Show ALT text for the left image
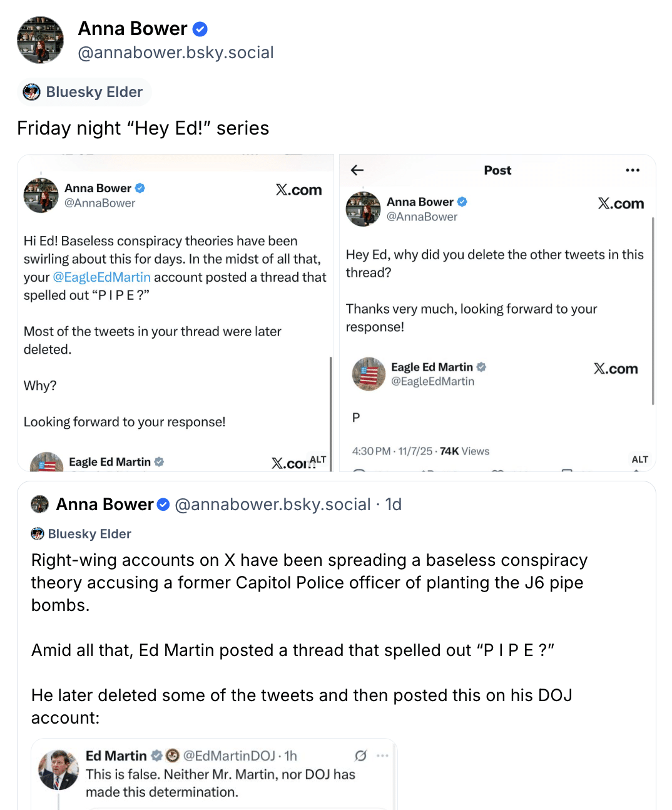The width and height of the screenshot is (672, 810). 318,459
